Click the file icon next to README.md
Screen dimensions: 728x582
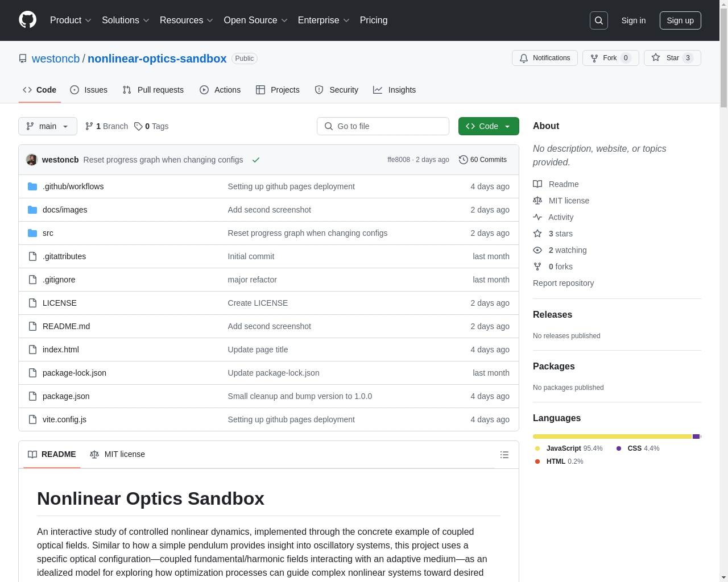pyautogui.click(x=32, y=326)
